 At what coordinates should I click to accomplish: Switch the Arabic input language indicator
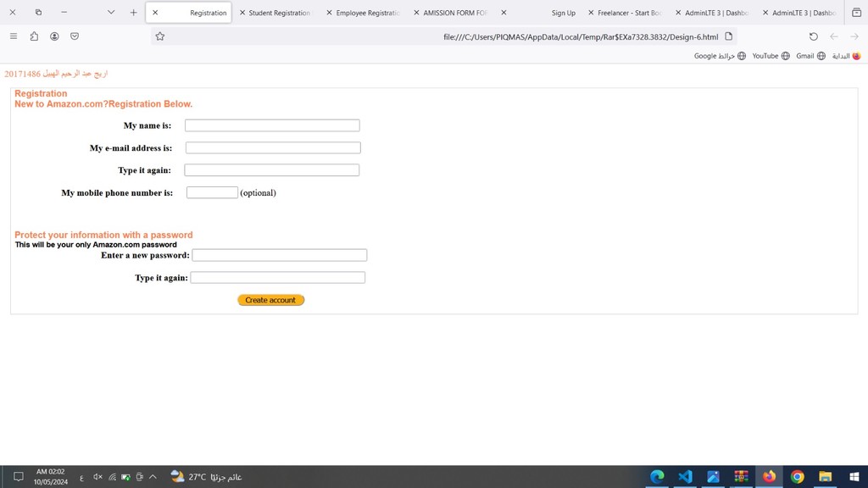point(81,478)
